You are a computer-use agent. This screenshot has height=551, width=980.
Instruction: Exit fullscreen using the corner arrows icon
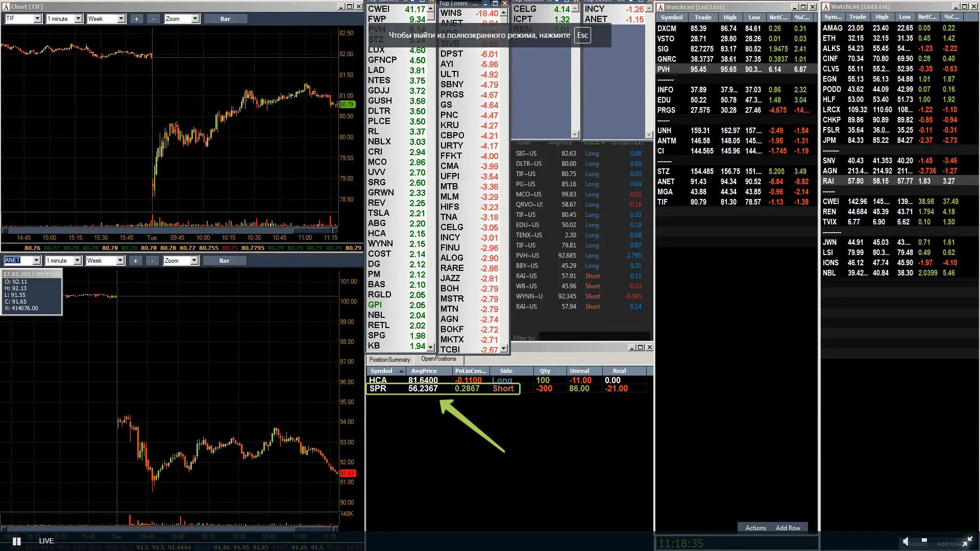click(x=967, y=541)
